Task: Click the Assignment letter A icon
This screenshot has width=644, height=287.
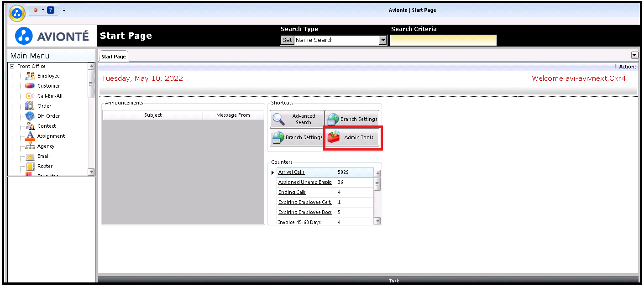Action: coord(30,136)
